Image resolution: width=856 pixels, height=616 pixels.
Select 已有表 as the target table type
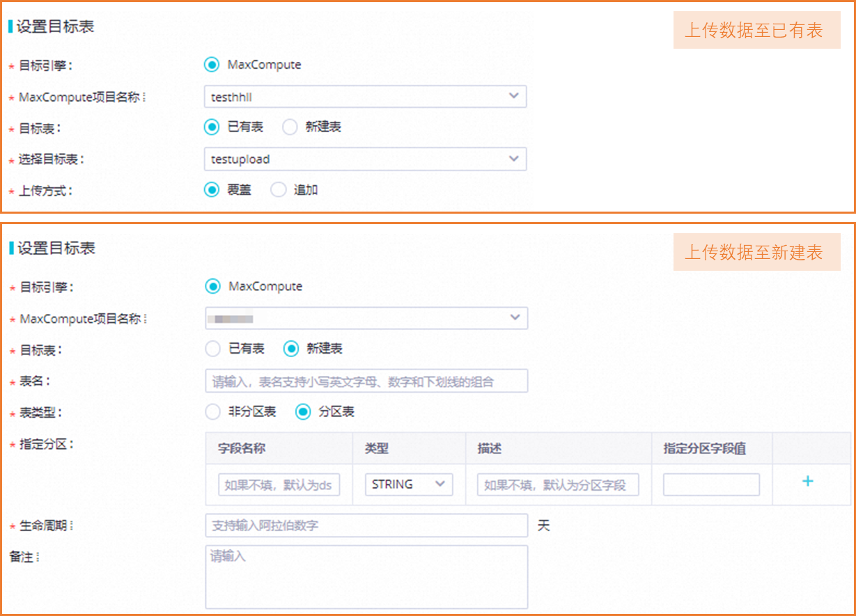click(211, 127)
